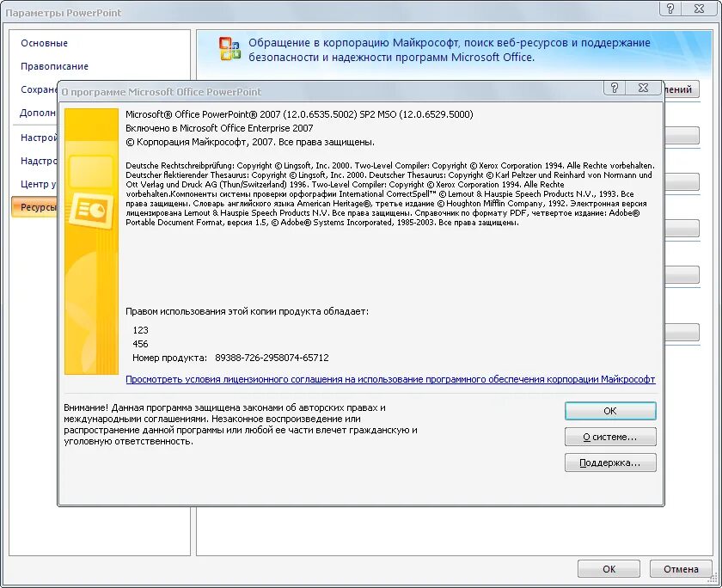Viewport: 722px width, 588px height.
Task: Select the Основные category in the options sidebar
Action: click(x=44, y=43)
